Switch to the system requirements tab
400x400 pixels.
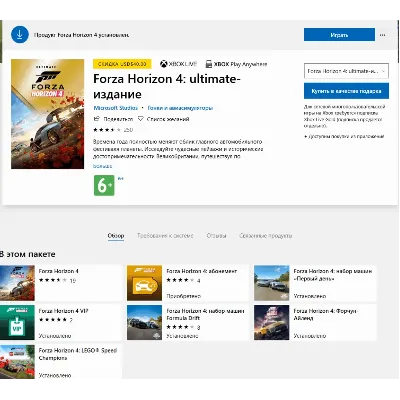click(x=165, y=236)
